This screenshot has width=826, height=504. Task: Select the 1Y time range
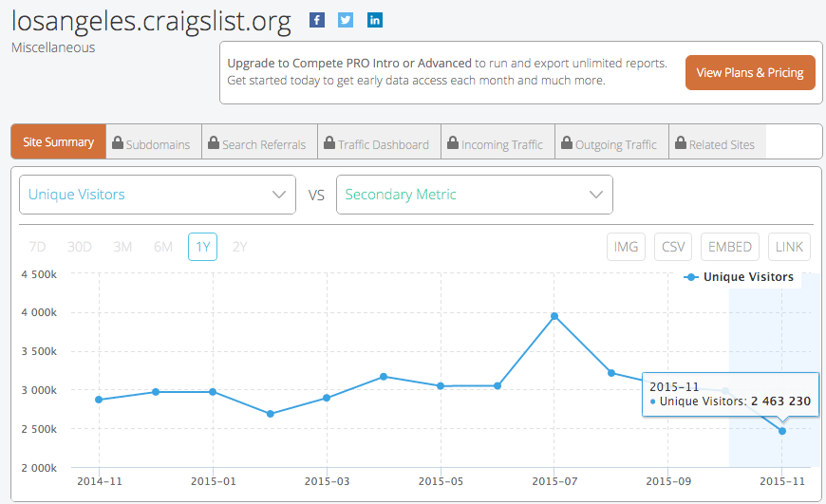tap(203, 247)
